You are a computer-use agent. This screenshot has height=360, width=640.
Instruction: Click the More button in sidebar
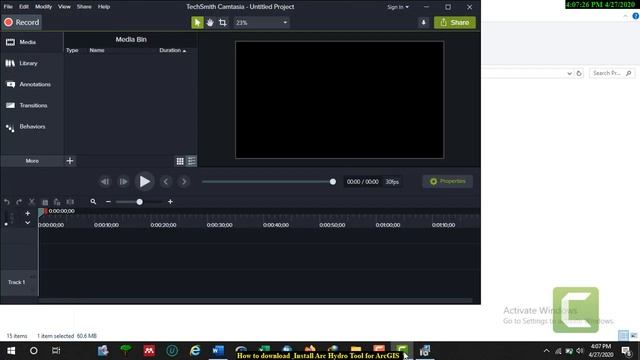32,161
